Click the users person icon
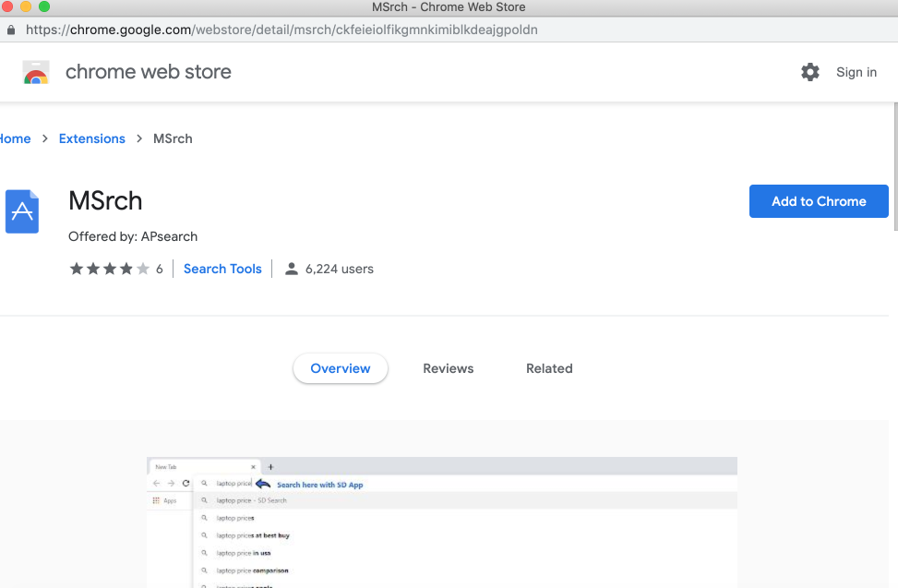Screen dimensions: 898x588 292,269
